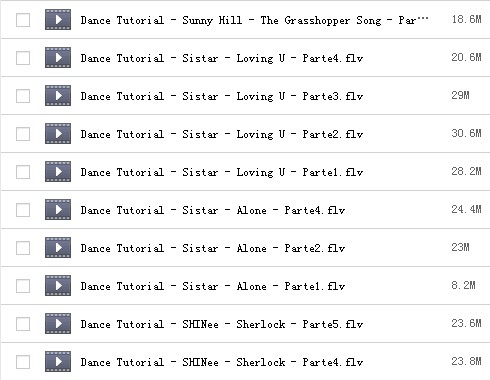This screenshot has width=490, height=380.
Task: Click video icon for Loving U Parte3
Action: point(58,96)
